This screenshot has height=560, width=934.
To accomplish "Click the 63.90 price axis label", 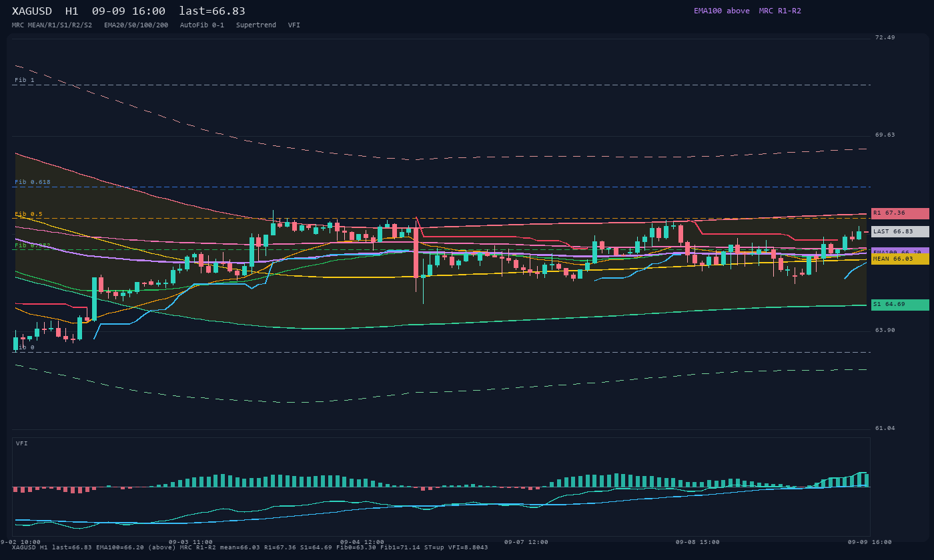I will coord(885,330).
